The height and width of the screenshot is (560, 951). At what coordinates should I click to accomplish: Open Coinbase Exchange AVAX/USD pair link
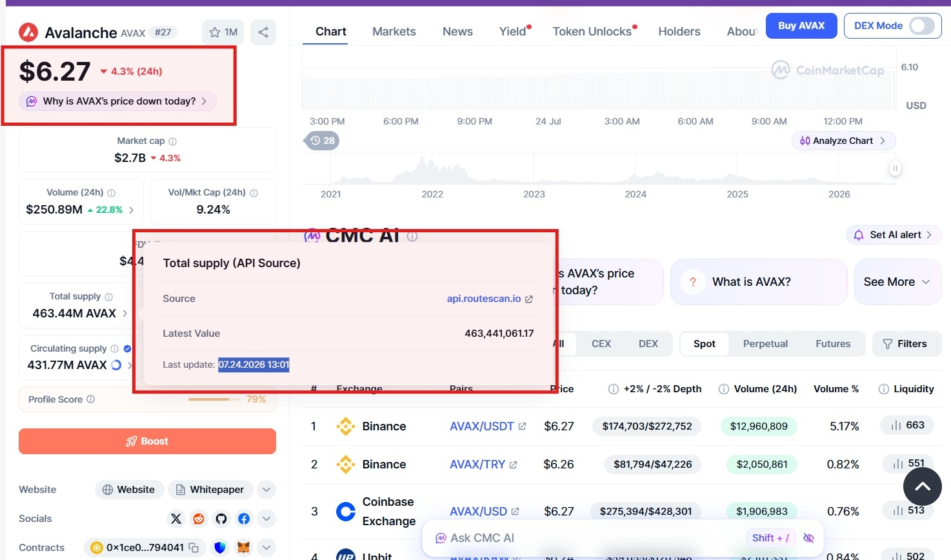485,512
